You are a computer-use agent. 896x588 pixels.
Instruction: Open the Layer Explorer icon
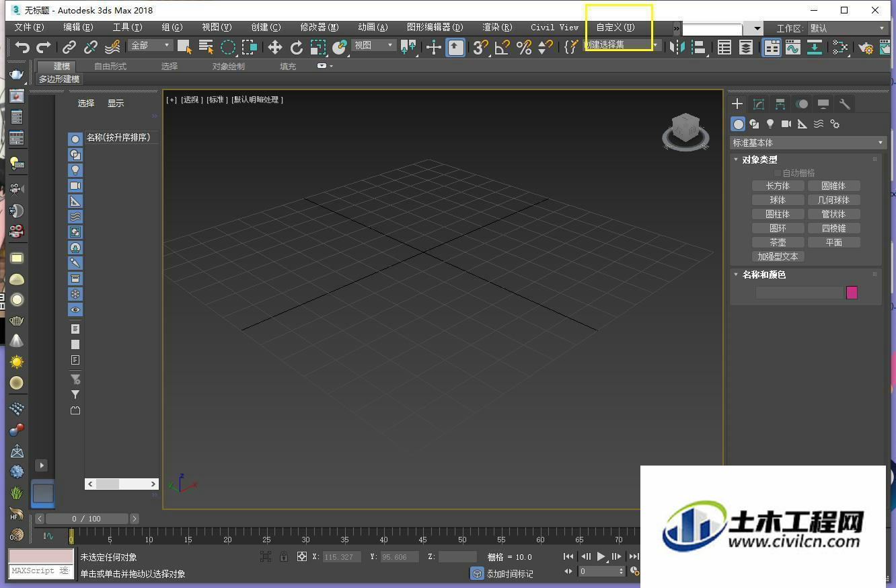point(746,47)
